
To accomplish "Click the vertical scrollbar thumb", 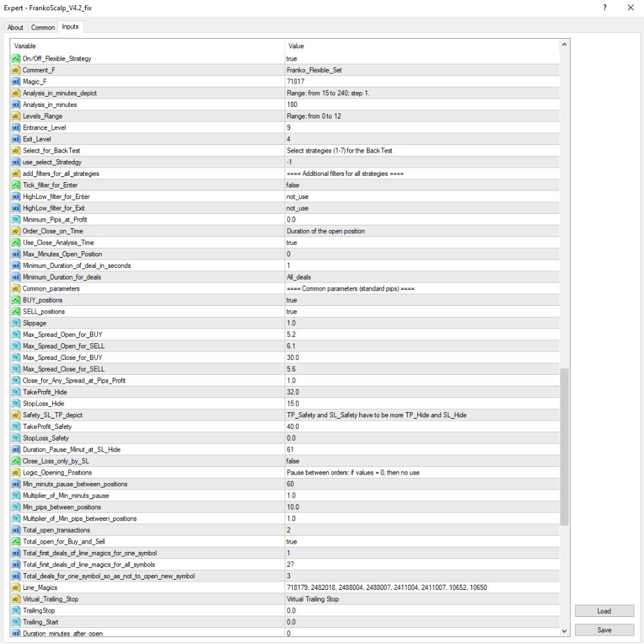I will (x=564, y=446).
